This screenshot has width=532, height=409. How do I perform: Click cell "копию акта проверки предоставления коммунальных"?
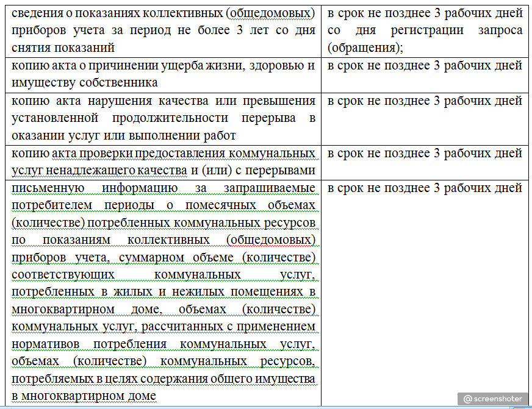point(163,163)
